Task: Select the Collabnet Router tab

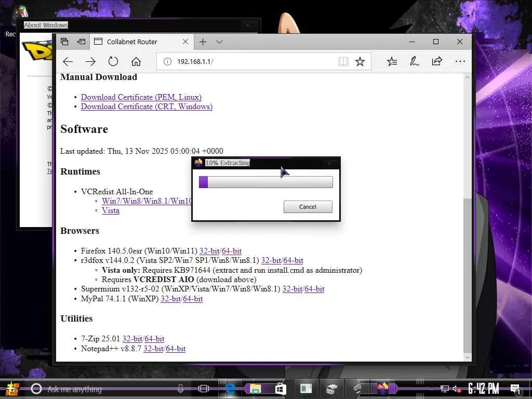Action: [x=142, y=42]
